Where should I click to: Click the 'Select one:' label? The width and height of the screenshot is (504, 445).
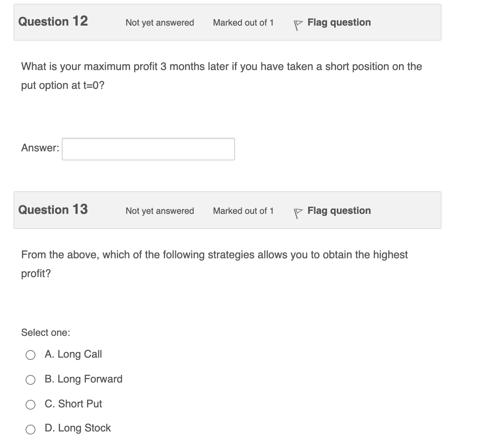point(46,332)
